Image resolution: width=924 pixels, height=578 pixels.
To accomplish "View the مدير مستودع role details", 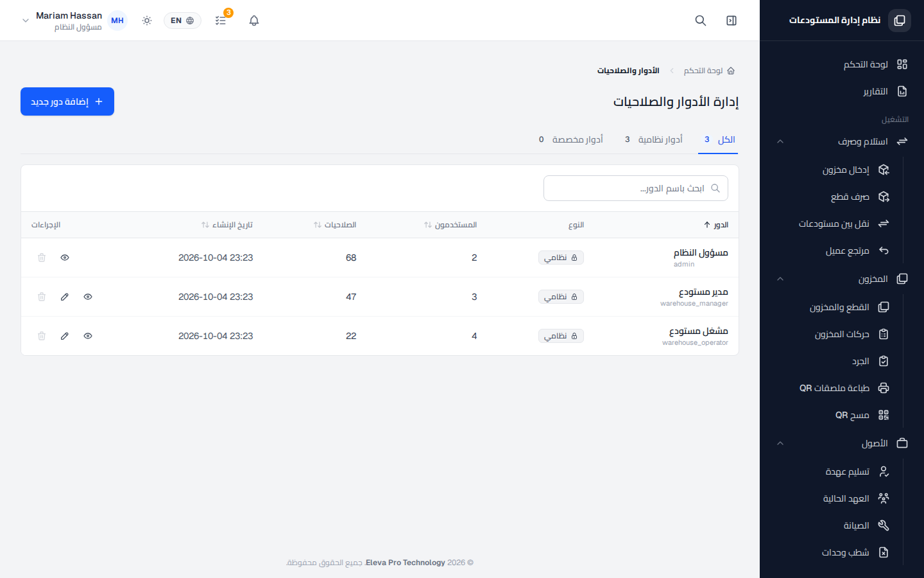I will [x=88, y=297].
